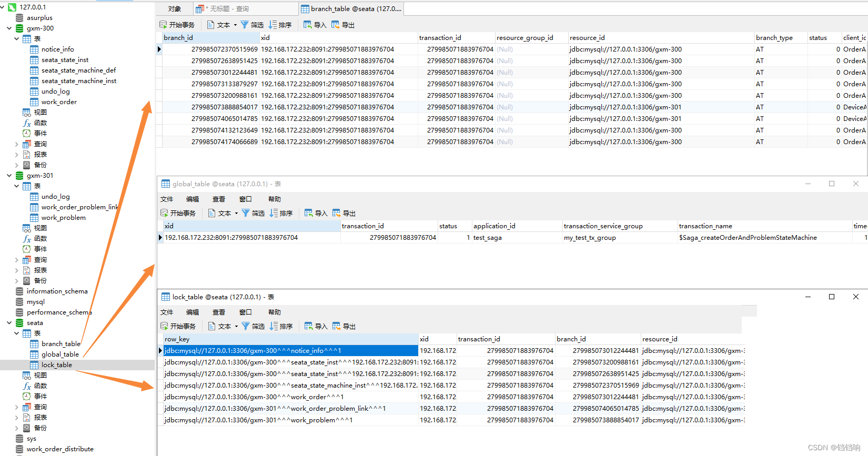The width and height of the screenshot is (868, 456).
Task: Select the notice_info table icon
Action: (34, 49)
